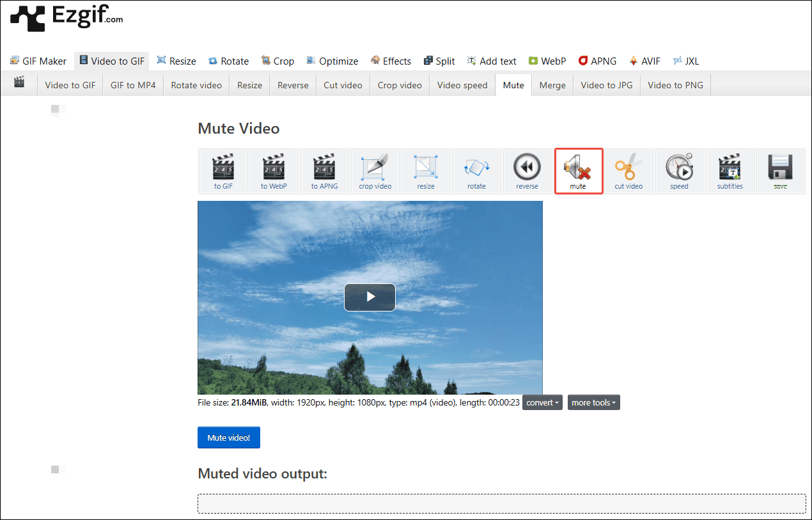812x520 pixels.
Task: Select the 'to WebP' conversion tool
Action: 274,171
